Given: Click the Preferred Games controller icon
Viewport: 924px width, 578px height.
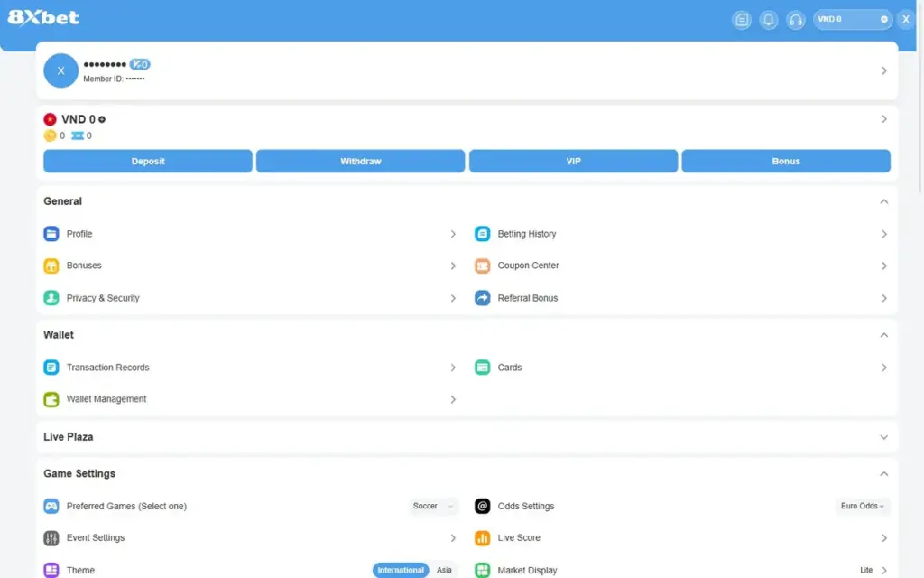Looking at the screenshot, I should pyautogui.click(x=51, y=506).
